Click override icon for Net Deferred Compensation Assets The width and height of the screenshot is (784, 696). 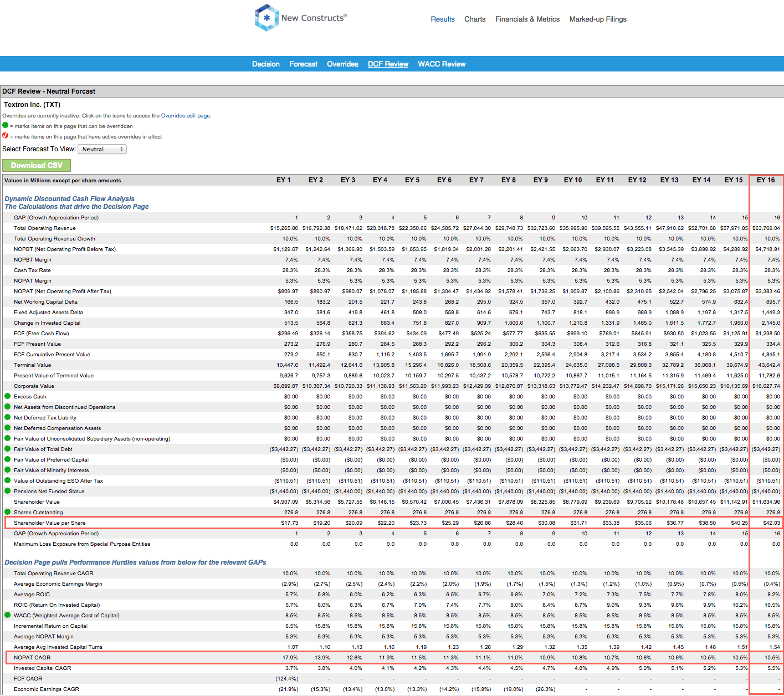8,428
